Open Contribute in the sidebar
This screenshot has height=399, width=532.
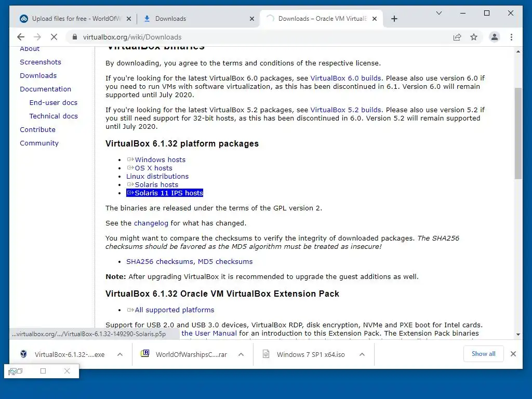click(37, 129)
